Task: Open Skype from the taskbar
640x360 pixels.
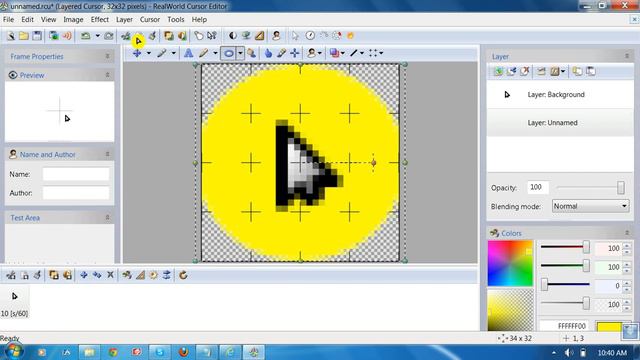Action: 160,352
